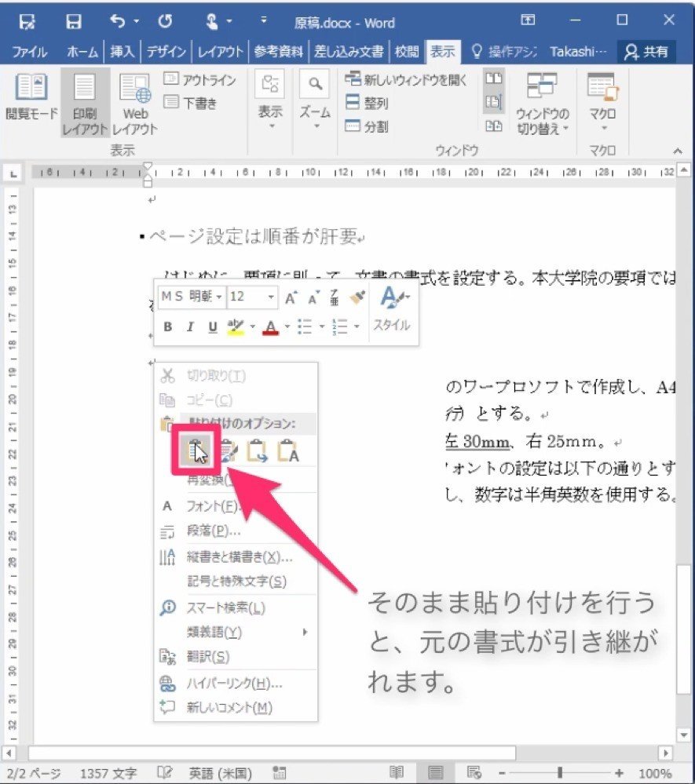Click スマート検索(L) menu item
This screenshot has width=695, height=784.
[236, 607]
